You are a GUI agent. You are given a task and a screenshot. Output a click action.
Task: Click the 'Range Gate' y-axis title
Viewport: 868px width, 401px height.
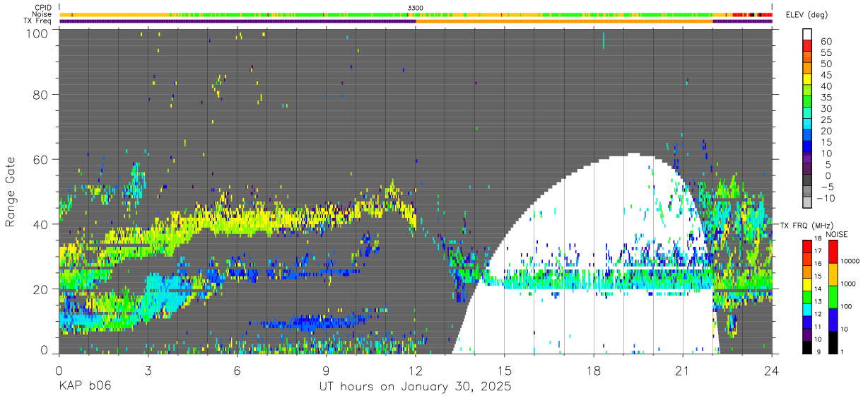point(11,192)
